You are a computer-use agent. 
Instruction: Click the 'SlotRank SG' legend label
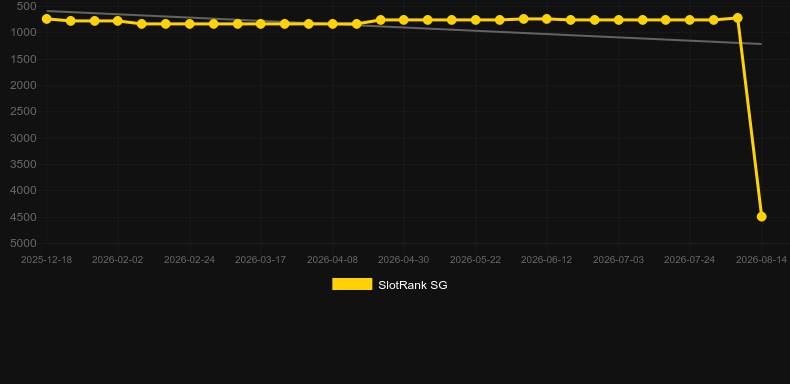(413, 285)
